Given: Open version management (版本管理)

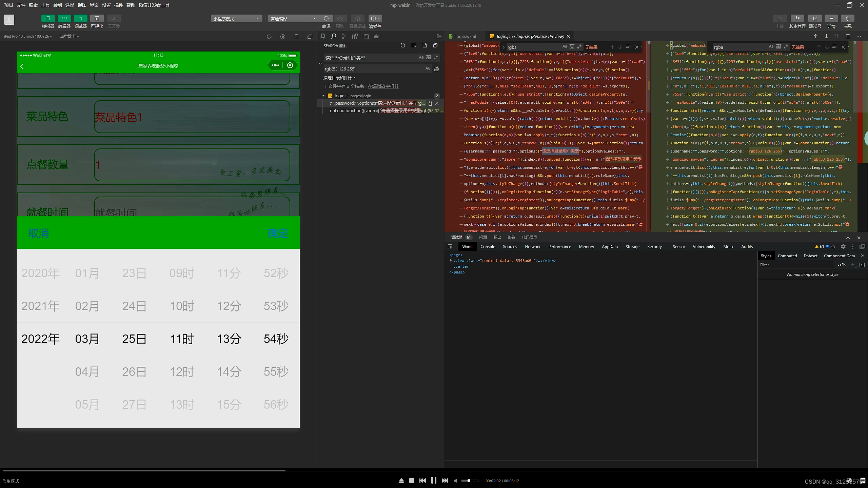Looking at the screenshot, I should pyautogui.click(x=797, y=18).
